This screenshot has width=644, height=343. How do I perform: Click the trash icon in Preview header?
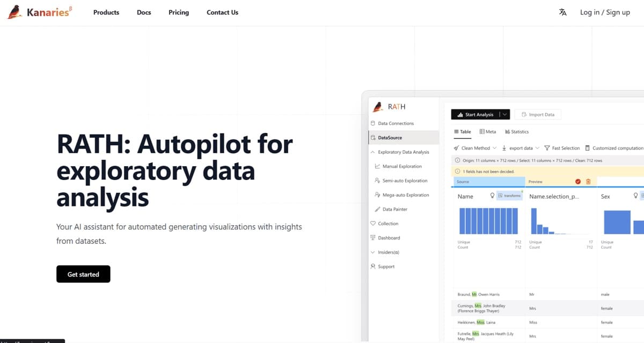click(x=588, y=182)
